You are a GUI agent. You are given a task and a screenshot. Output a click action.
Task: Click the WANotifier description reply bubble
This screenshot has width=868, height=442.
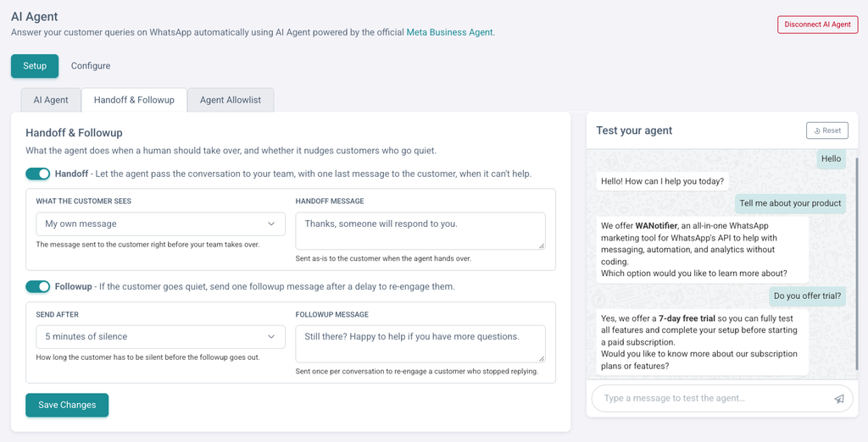tap(703, 250)
